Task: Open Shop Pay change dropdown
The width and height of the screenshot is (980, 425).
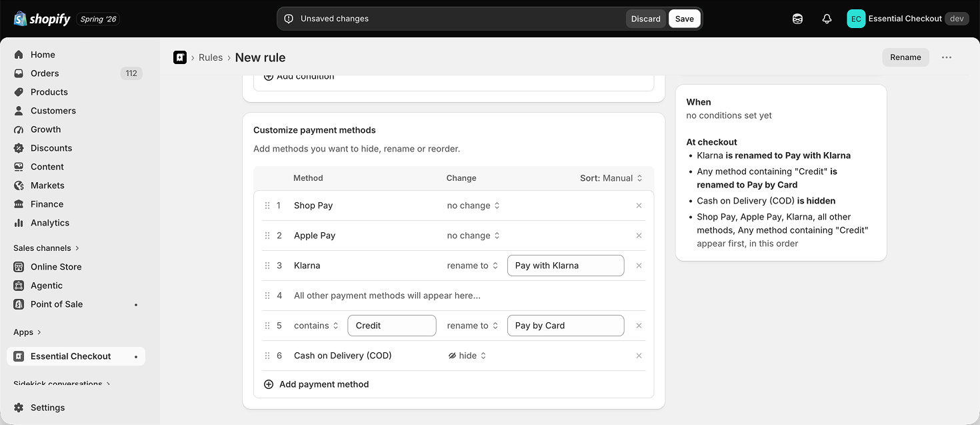Action: [473, 205]
